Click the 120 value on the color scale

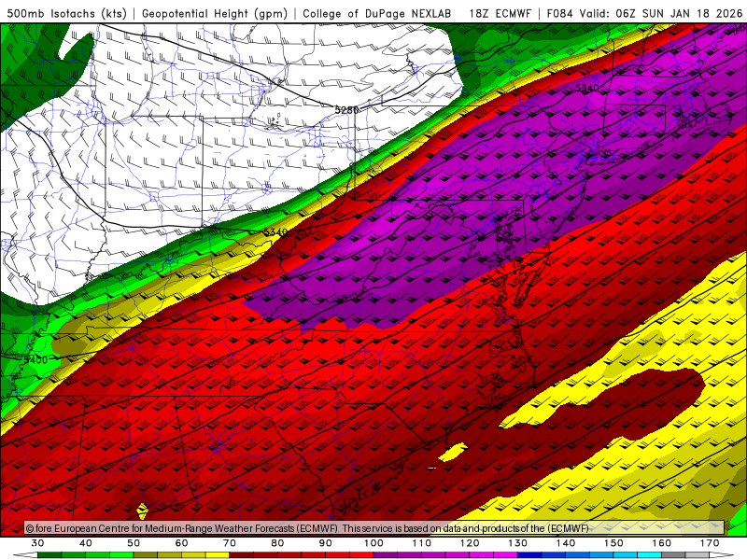(x=470, y=543)
